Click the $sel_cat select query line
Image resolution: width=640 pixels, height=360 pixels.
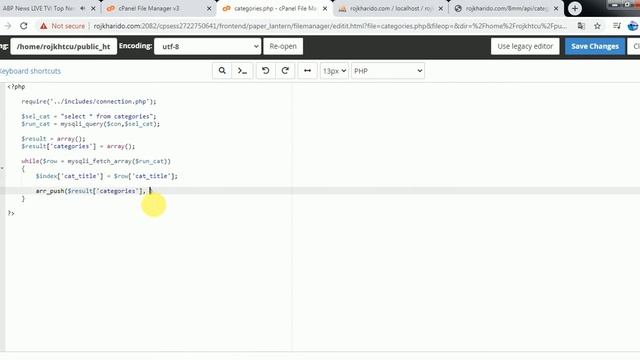pos(89,116)
